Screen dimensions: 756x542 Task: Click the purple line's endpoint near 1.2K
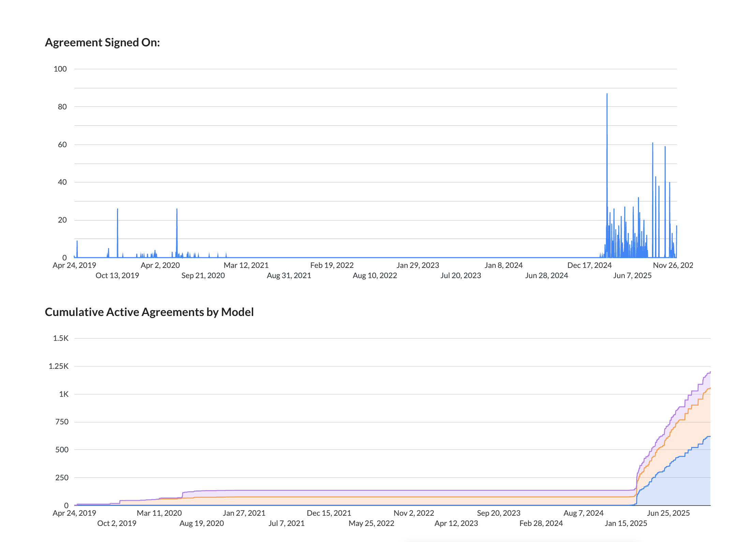(710, 372)
